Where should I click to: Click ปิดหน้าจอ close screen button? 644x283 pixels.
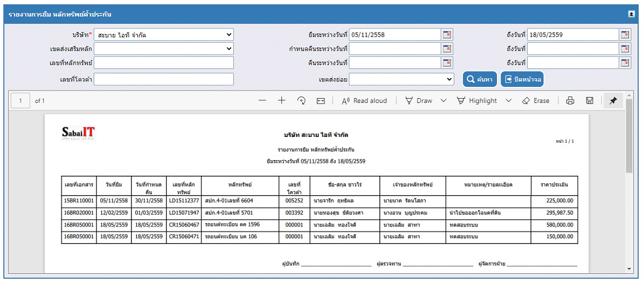tap(522, 79)
